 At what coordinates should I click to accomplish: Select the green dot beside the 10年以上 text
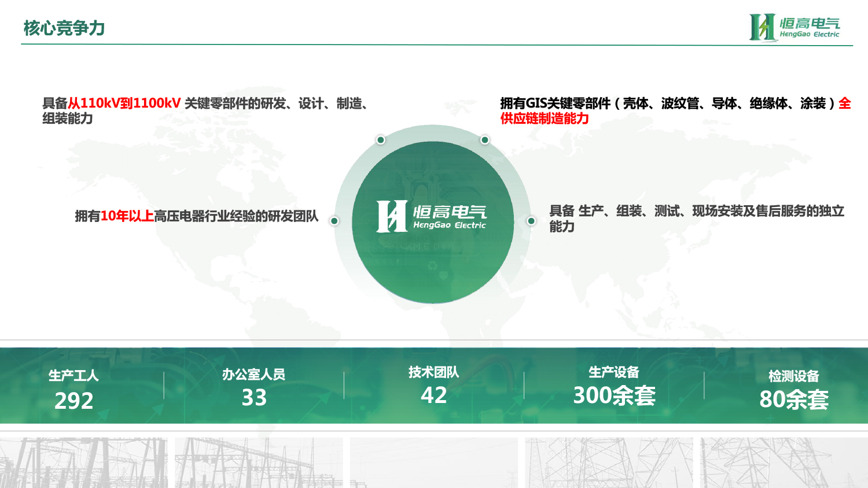pyautogui.click(x=334, y=221)
